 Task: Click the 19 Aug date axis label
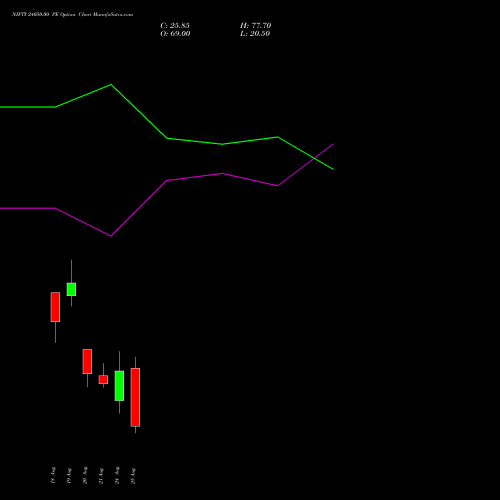[x=69, y=475]
